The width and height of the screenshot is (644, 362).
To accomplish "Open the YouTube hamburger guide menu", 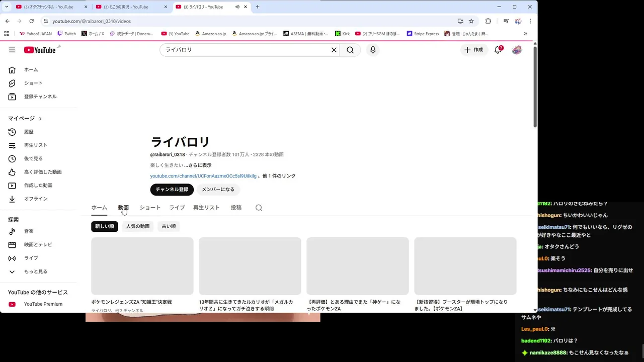I will (12, 50).
